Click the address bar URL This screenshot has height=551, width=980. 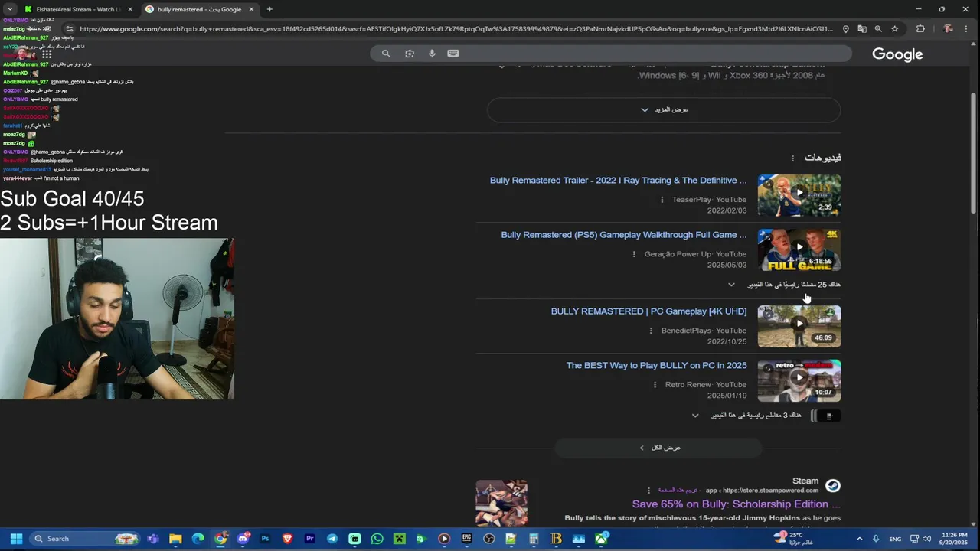click(456, 29)
